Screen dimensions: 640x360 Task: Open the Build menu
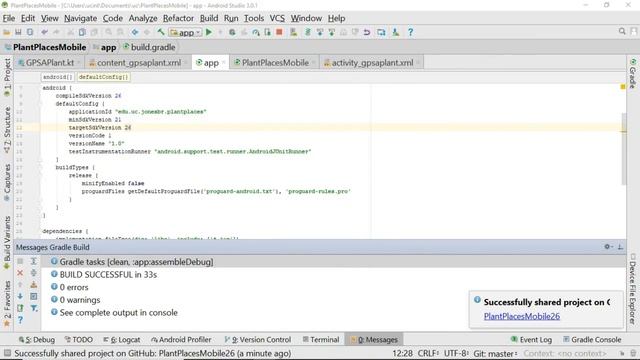(209, 18)
